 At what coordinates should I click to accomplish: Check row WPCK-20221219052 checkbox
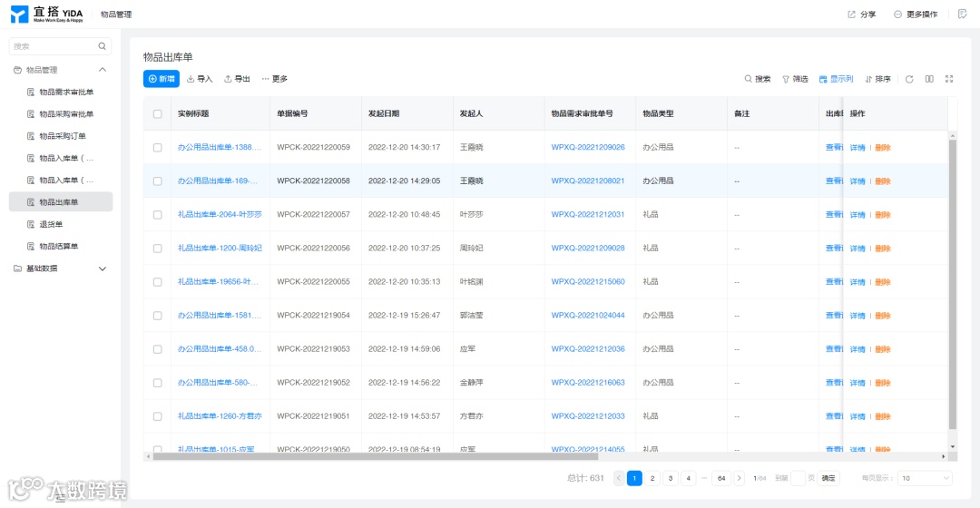pyautogui.click(x=158, y=383)
